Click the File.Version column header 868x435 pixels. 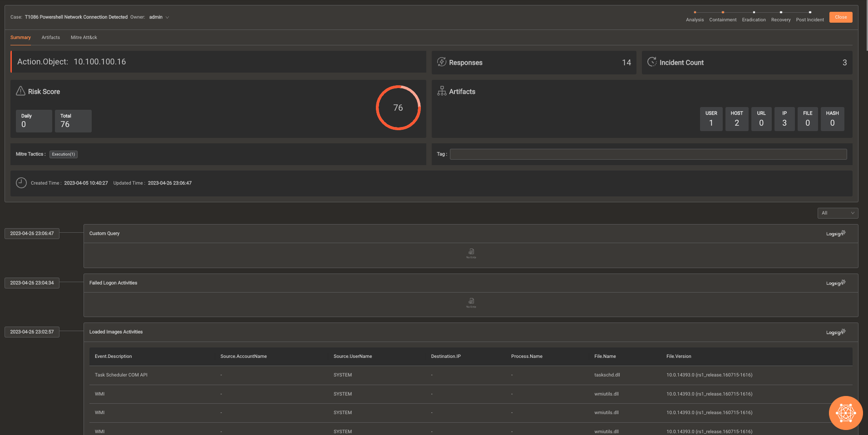679,357
